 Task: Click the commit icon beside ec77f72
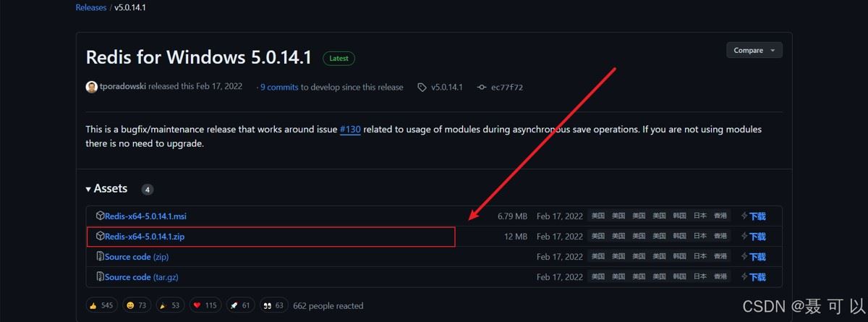click(x=482, y=88)
